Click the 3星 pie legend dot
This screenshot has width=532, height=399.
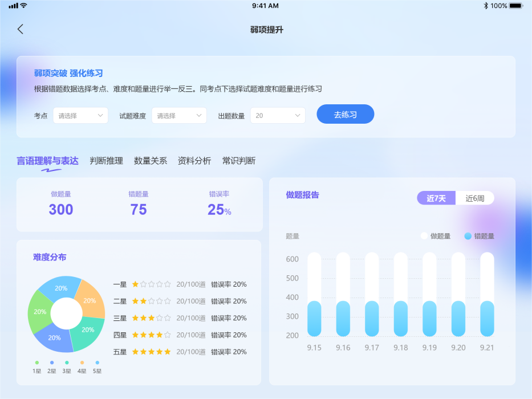point(67,363)
